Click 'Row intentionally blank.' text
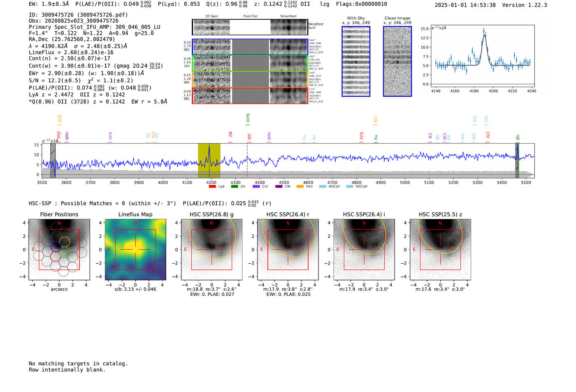Viewport: 576px width, 392px height. point(67,370)
